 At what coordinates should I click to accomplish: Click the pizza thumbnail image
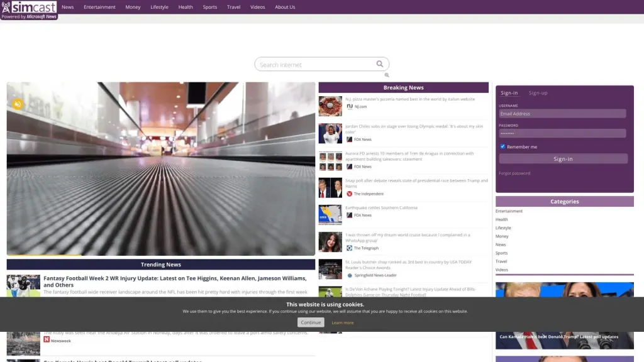coord(330,106)
